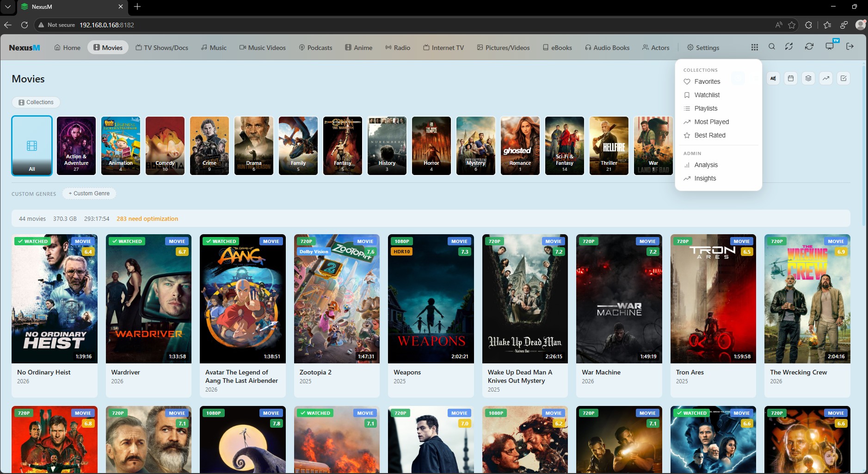Select Playlists from the dropdown menu

[x=719, y=108]
